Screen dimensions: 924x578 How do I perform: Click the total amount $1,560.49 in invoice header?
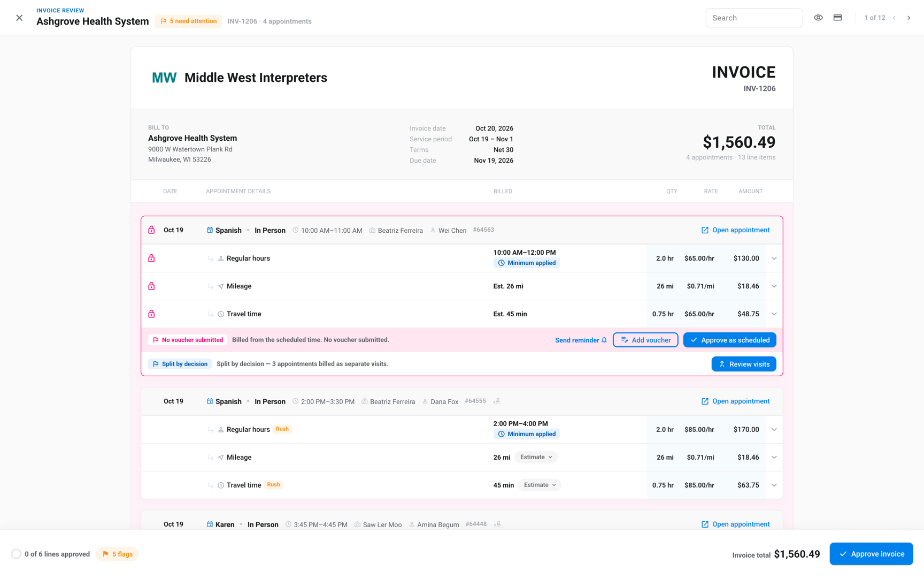coord(739,142)
